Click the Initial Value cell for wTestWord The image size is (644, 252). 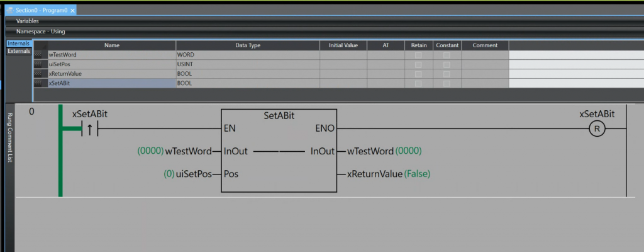343,55
